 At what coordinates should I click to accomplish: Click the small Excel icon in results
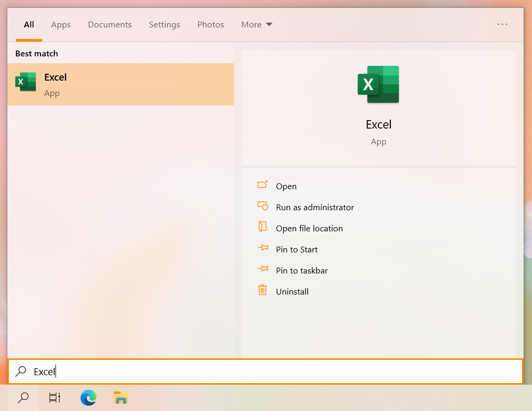(x=25, y=82)
